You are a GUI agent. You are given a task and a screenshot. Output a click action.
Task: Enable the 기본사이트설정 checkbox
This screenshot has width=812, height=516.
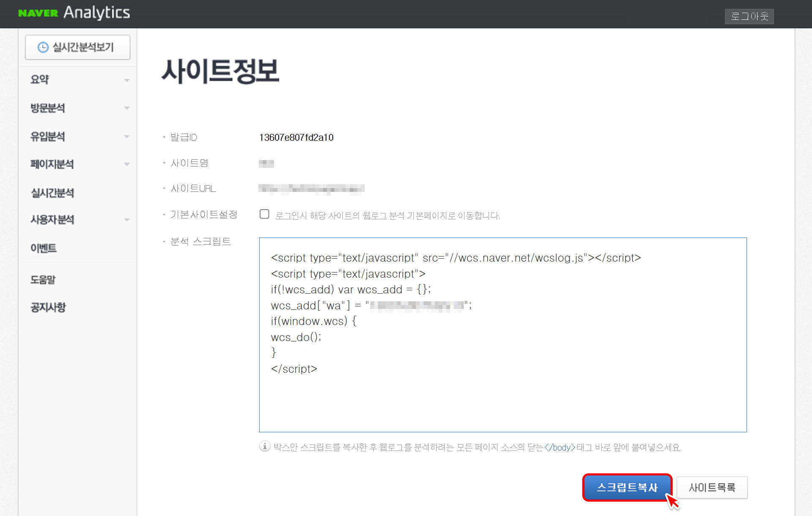pos(264,214)
